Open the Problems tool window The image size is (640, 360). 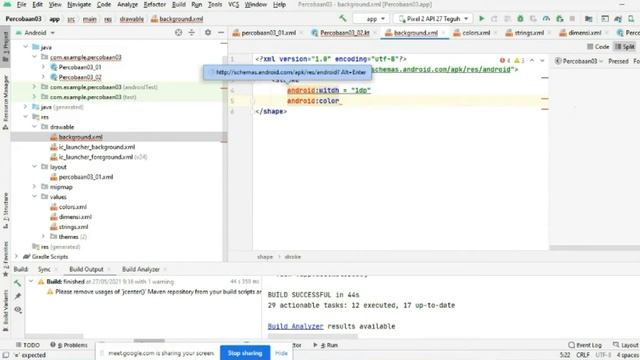click(x=69, y=345)
